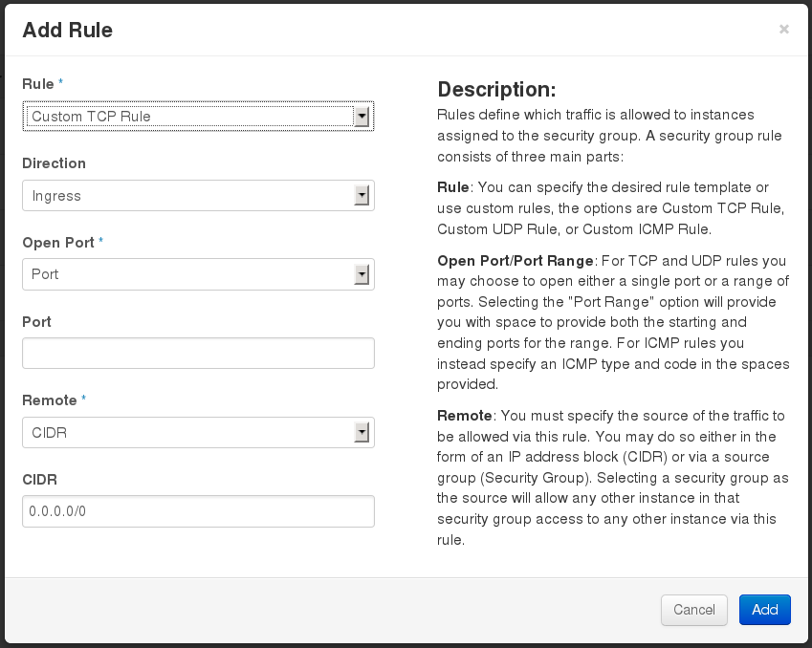Click the Remote field label
Image resolution: width=812 pixels, height=648 pixels.
point(49,400)
